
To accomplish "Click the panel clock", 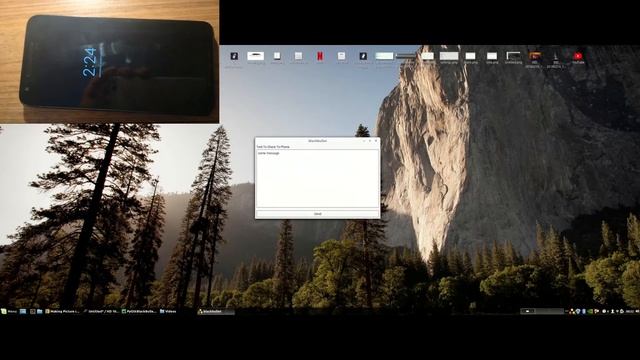I will 630,311.
